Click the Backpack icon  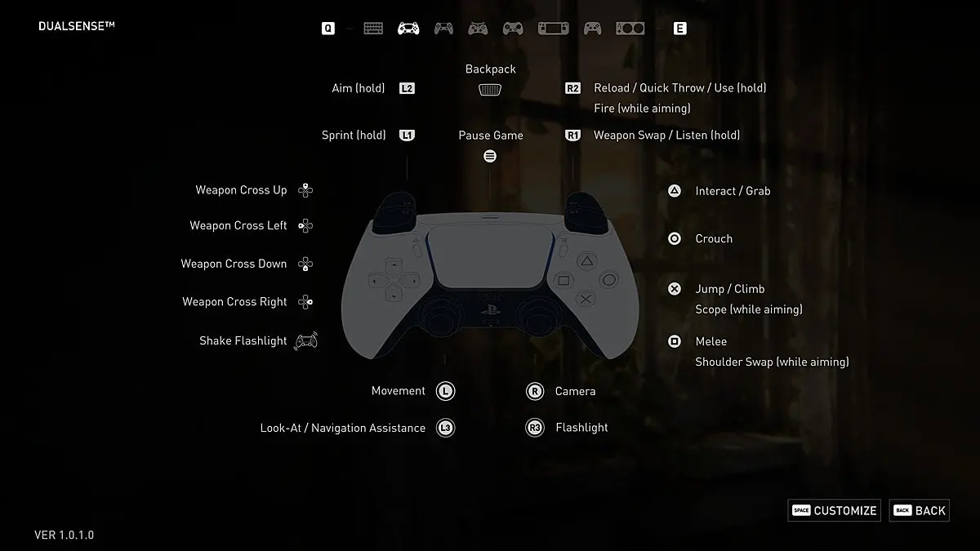(489, 89)
